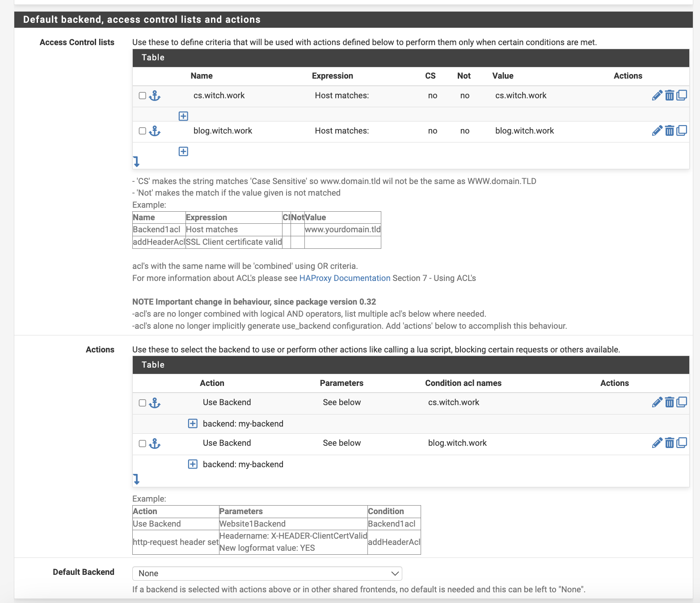Duplicate the blog.witch.work ACL entry

coord(682,130)
